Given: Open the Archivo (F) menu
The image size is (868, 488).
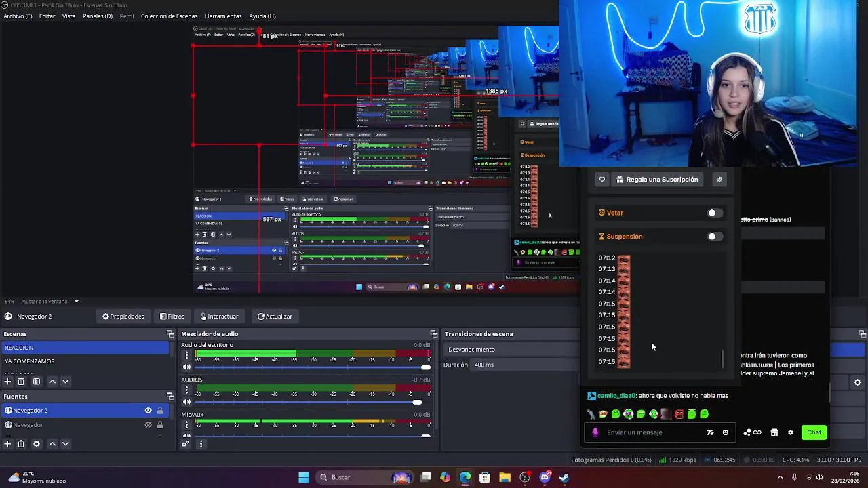Looking at the screenshot, I should (18, 16).
